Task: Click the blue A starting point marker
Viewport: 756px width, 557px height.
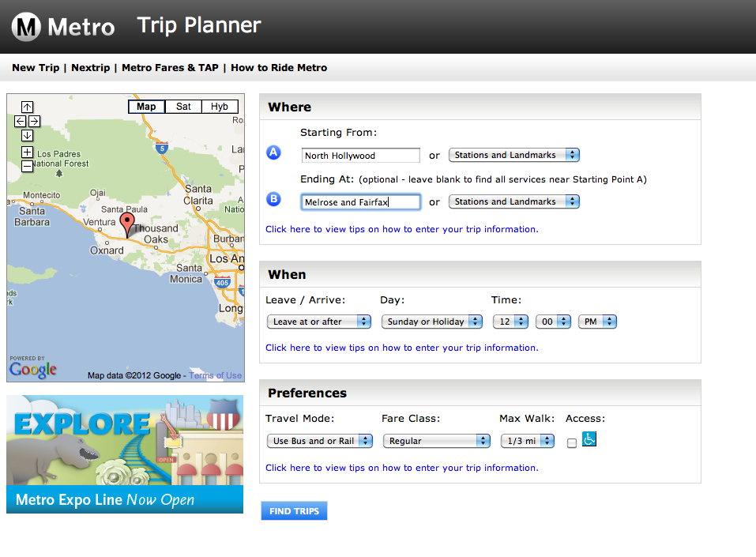Action: tap(273, 152)
